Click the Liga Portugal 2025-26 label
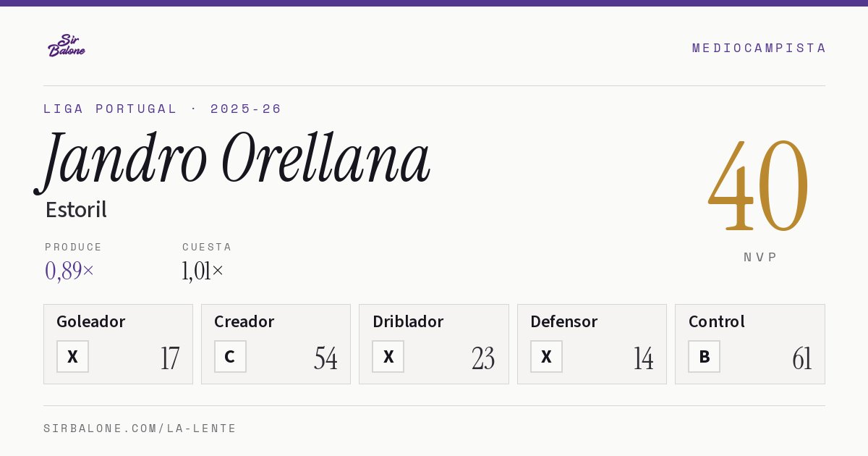 point(163,109)
